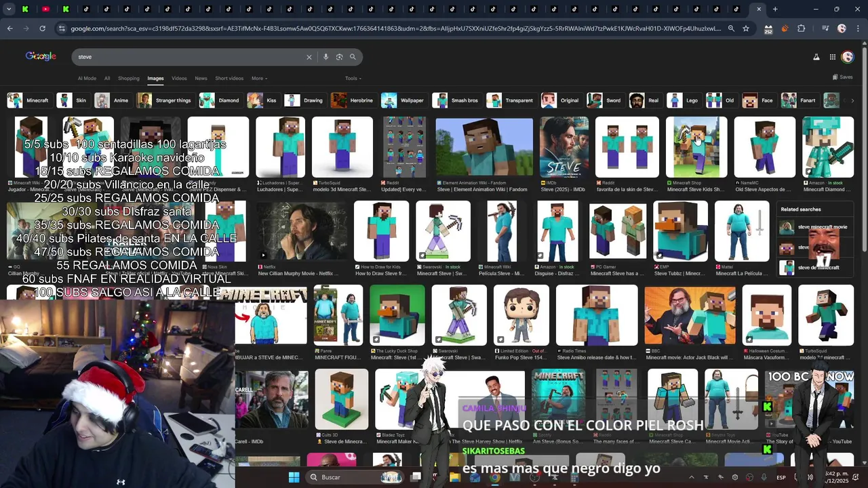Switch to the Short videos tab
Screen dimensions: 868x488
tap(229, 79)
